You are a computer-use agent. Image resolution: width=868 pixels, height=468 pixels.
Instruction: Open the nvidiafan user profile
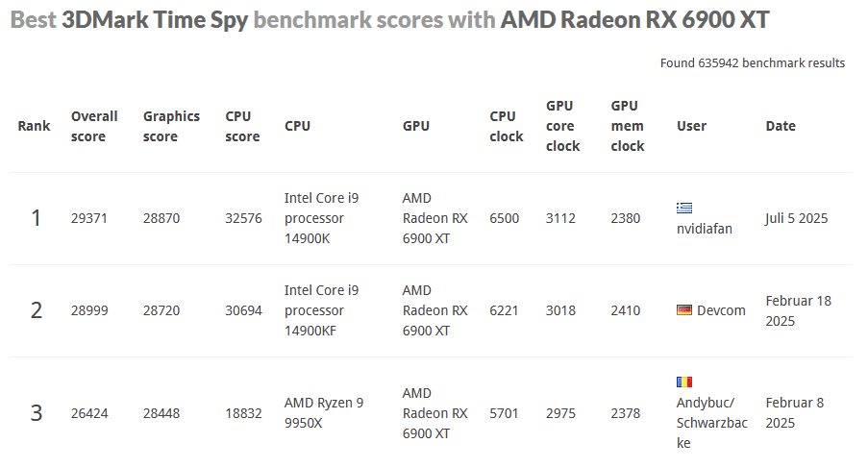705,229
